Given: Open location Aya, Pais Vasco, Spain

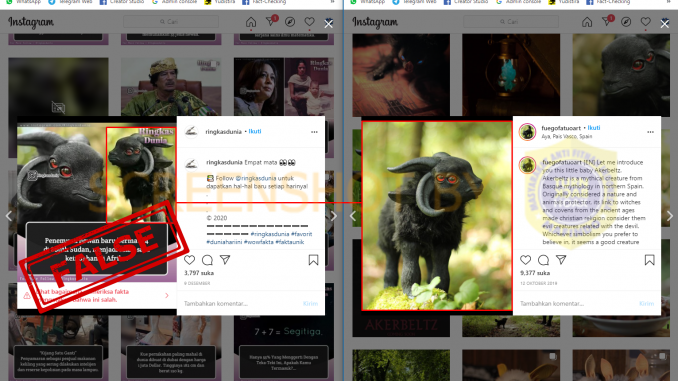Looking at the screenshot, I should point(567,136).
